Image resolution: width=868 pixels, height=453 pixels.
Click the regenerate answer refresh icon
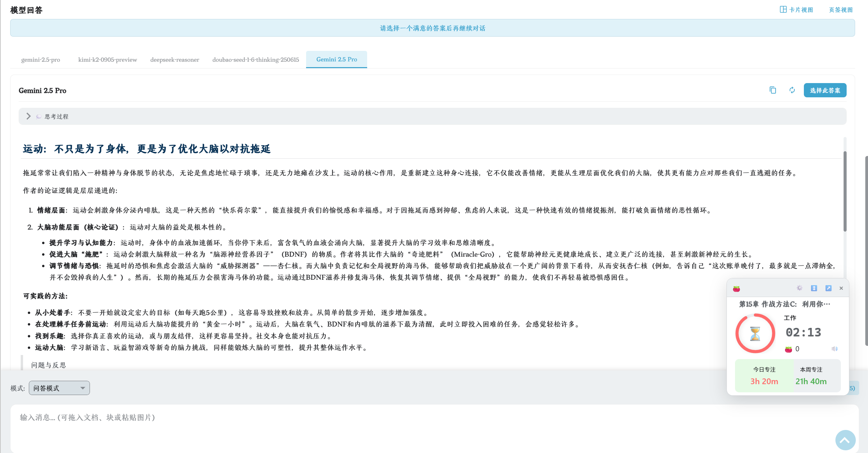click(792, 90)
